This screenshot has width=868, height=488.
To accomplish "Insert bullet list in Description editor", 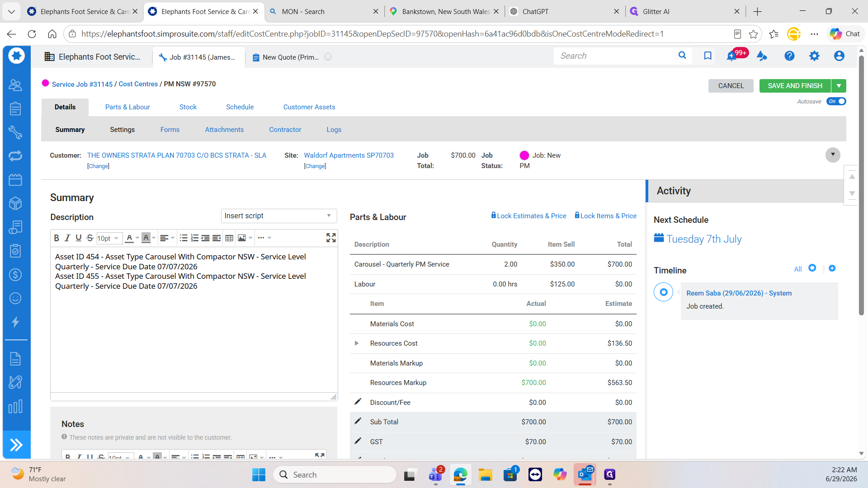I will click(x=184, y=238).
